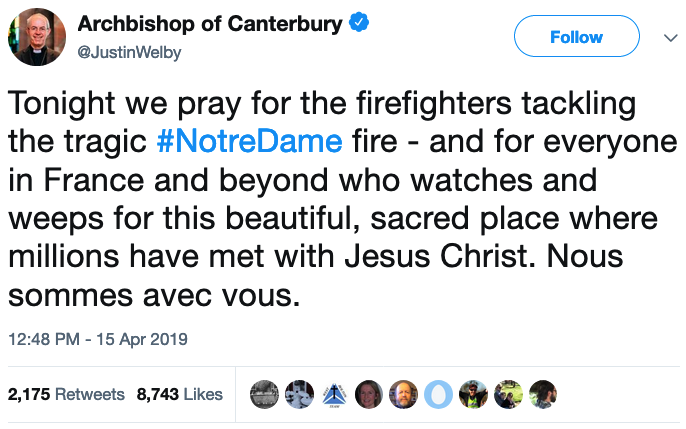Click the 12:48 PM - 15 Apr 2019 timestamp

point(97,339)
